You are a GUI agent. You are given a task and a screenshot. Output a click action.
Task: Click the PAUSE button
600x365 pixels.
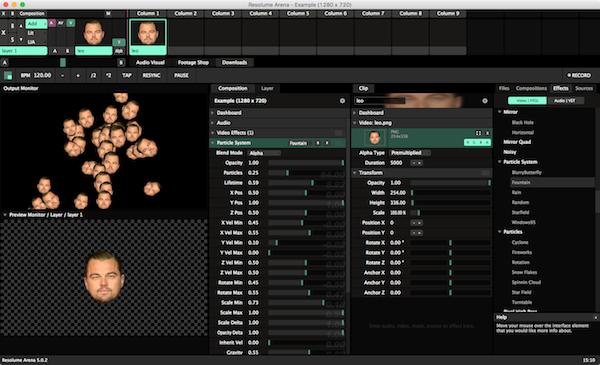[181, 76]
